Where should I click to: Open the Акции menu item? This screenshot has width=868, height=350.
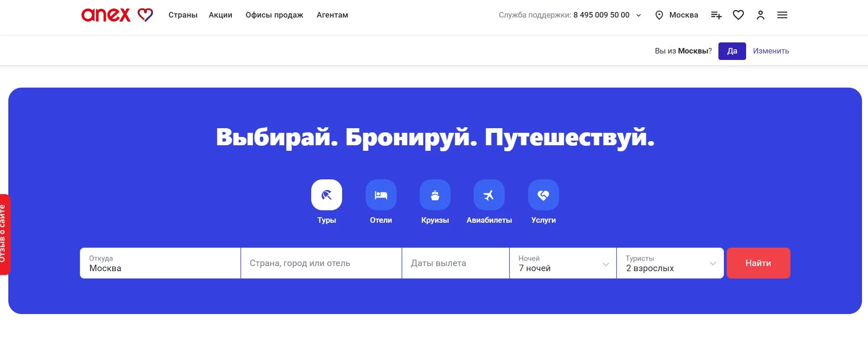pyautogui.click(x=220, y=15)
